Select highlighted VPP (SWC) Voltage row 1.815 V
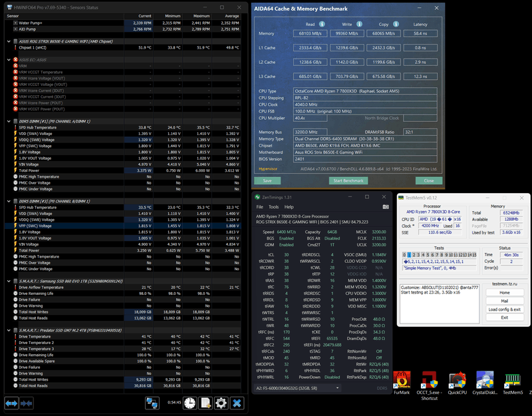The height and width of the screenshot is (416, 532). pos(123,226)
